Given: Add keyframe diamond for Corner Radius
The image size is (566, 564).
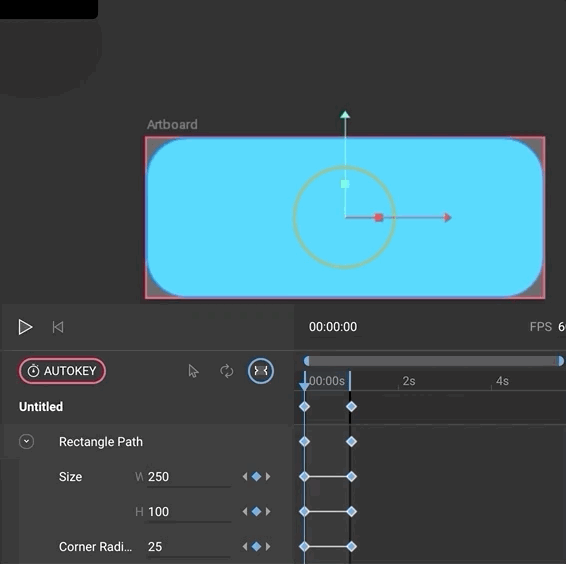Looking at the screenshot, I should [x=256, y=546].
